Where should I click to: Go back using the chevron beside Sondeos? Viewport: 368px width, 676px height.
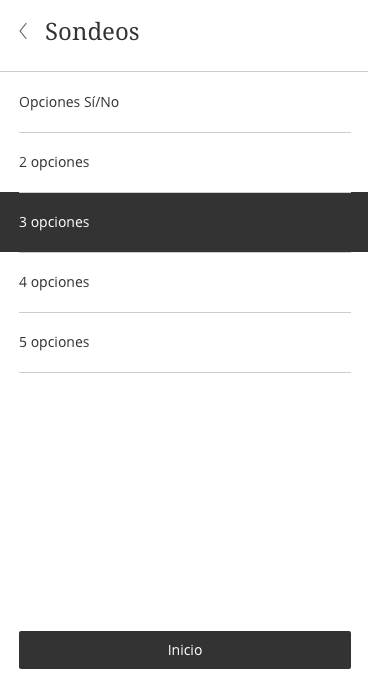point(23,31)
